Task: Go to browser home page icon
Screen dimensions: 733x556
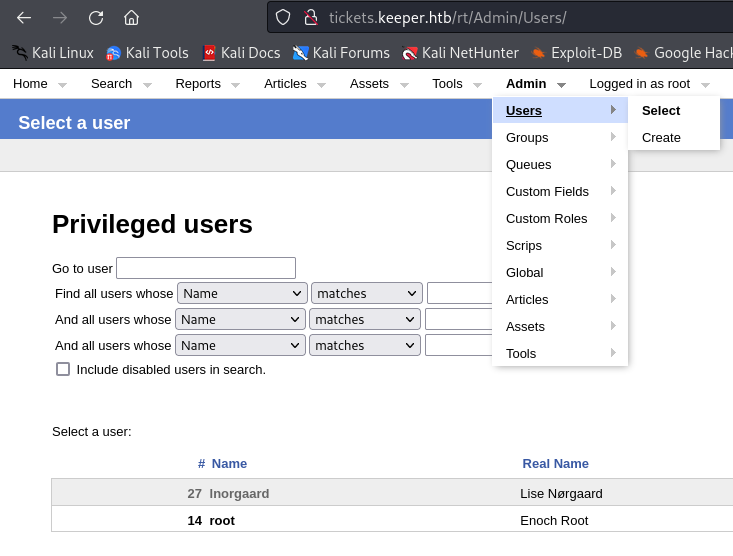Action: [131, 18]
